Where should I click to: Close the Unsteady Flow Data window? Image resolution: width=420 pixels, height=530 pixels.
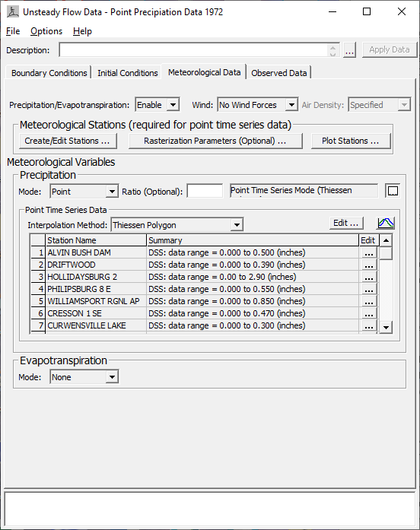(402, 12)
